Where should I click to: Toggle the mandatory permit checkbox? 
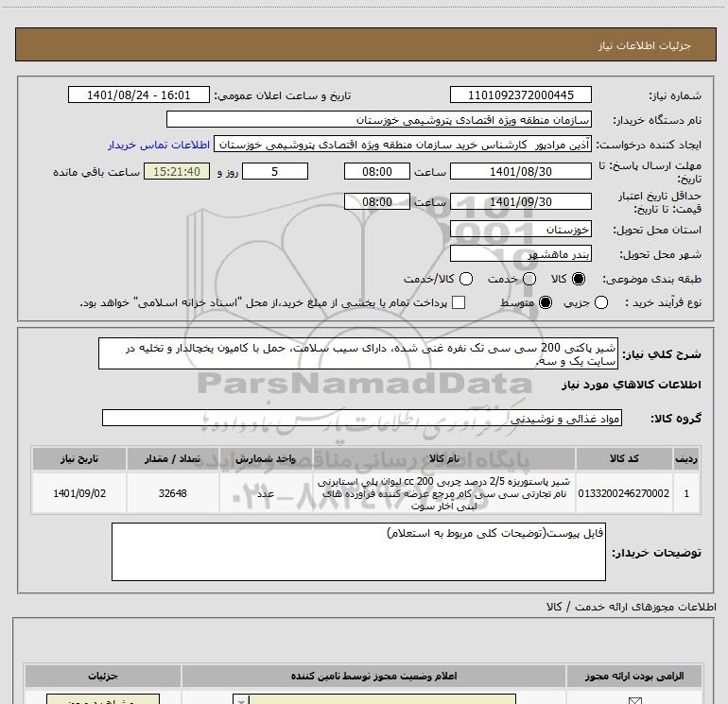pyautogui.click(x=634, y=700)
